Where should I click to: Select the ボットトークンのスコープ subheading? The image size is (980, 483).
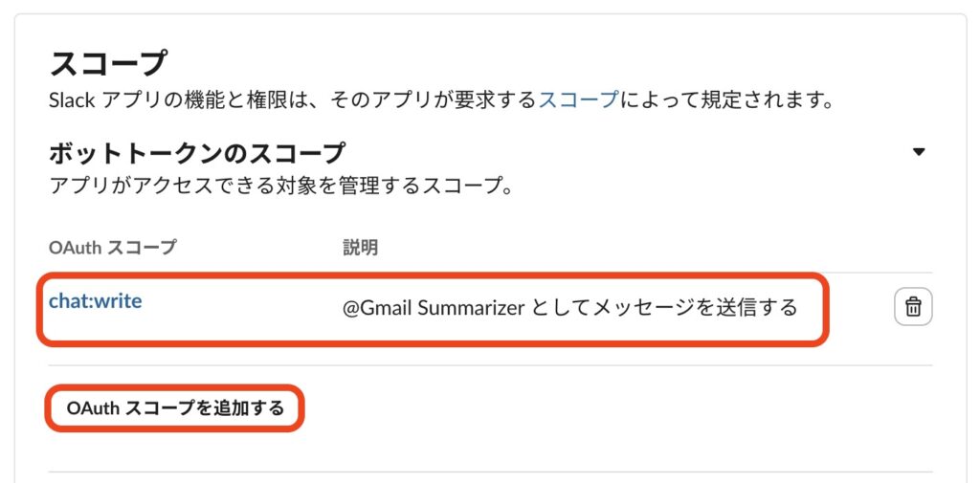click(196, 152)
